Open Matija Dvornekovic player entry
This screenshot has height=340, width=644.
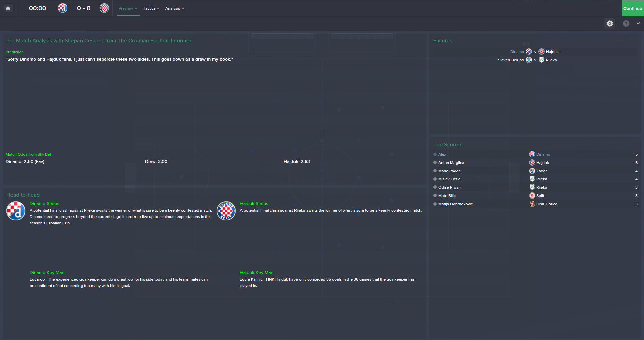(x=455, y=204)
